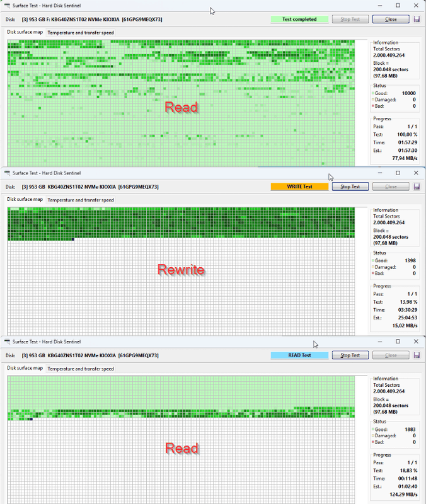Open the Disk surface map tab in the READ Test window
The image size is (426, 504).
(25, 368)
